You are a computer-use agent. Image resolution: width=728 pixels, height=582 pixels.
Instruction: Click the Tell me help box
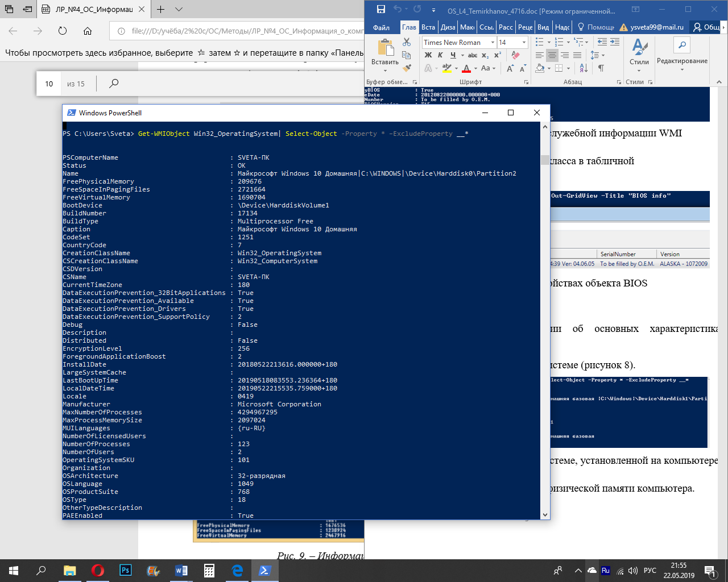coord(596,27)
